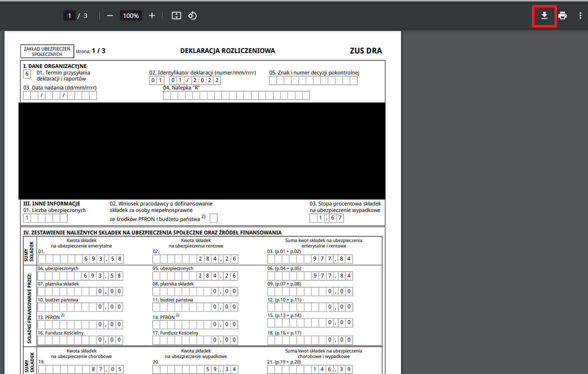Image resolution: width=588 pixels, height=374 pixels.
Task: Click the Znak i numer decyzji pokontrolnej field
Action: 313,80
